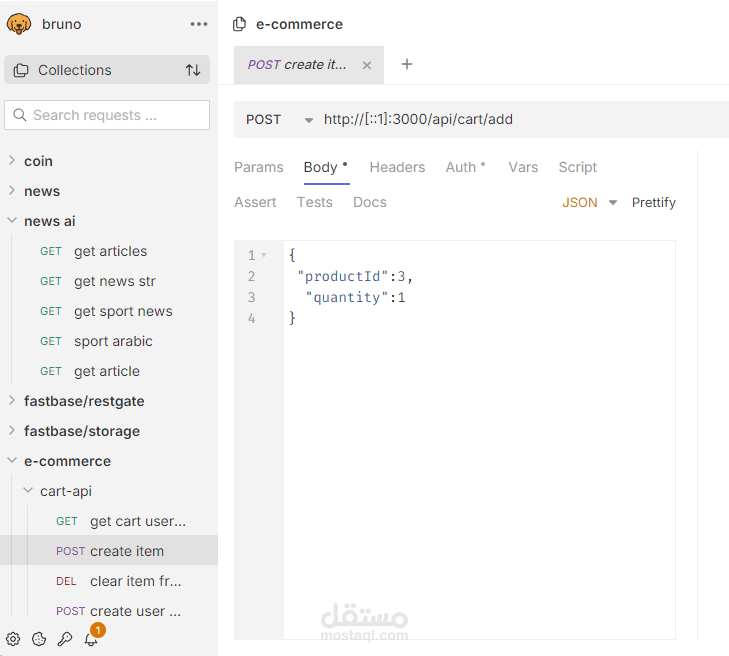729x656 pixels.
Task: Open the Script tab
Action: 577,167
